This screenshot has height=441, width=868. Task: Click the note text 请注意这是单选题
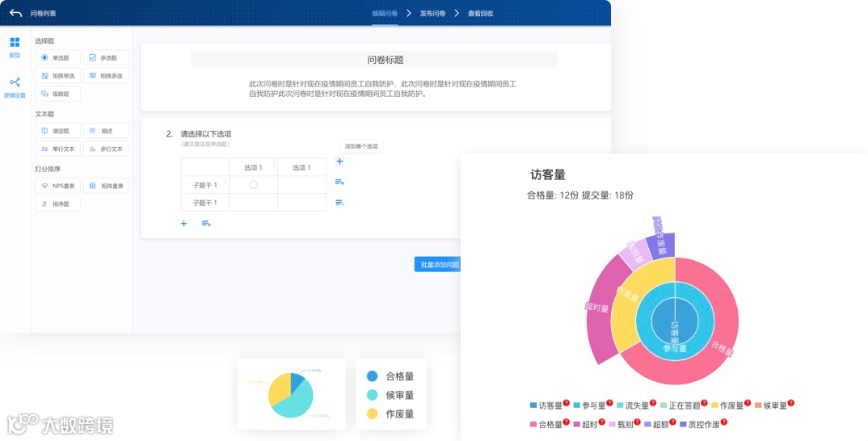point(205,144)
